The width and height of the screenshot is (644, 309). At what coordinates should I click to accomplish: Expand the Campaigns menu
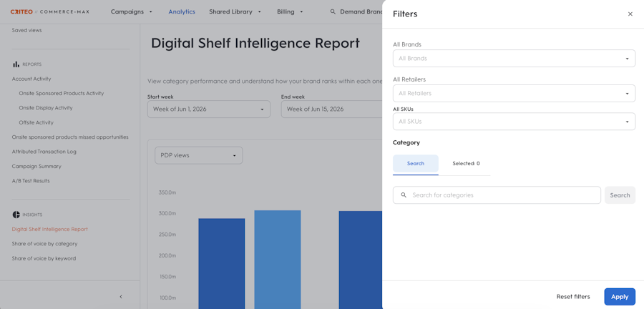click(x=132, y=12)
